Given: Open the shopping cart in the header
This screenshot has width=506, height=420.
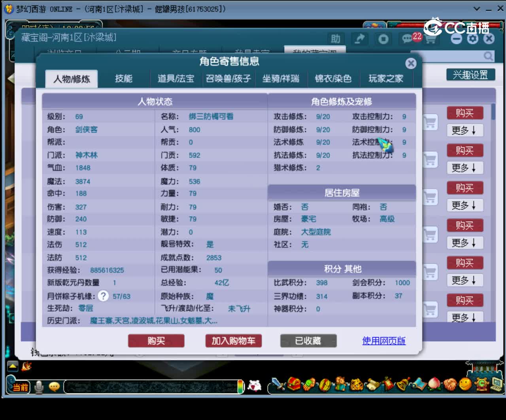Looking at the screenshot, I should point(430,39).
